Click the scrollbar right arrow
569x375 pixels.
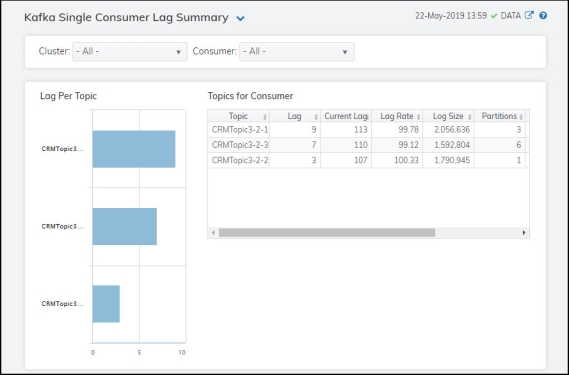coord(524,233)
